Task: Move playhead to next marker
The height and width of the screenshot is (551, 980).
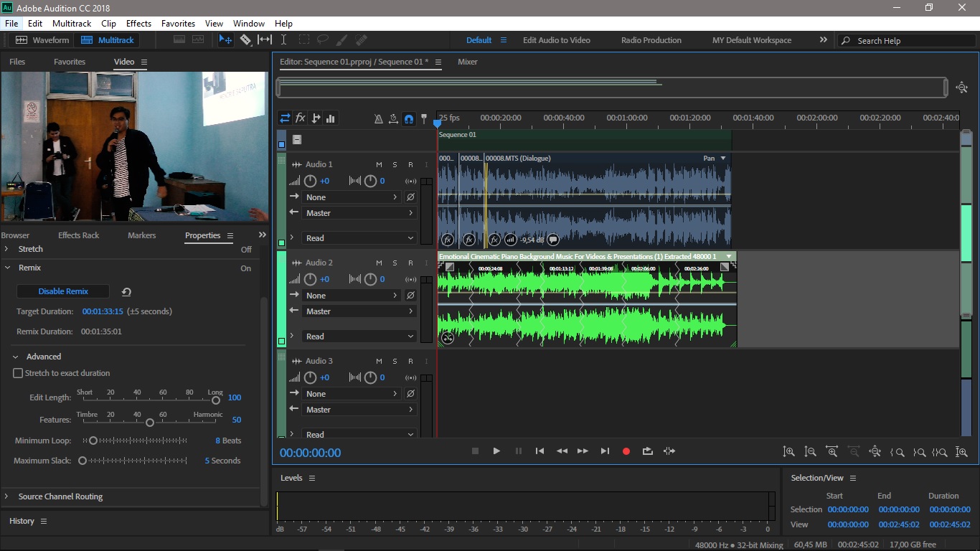Action: 605,451
